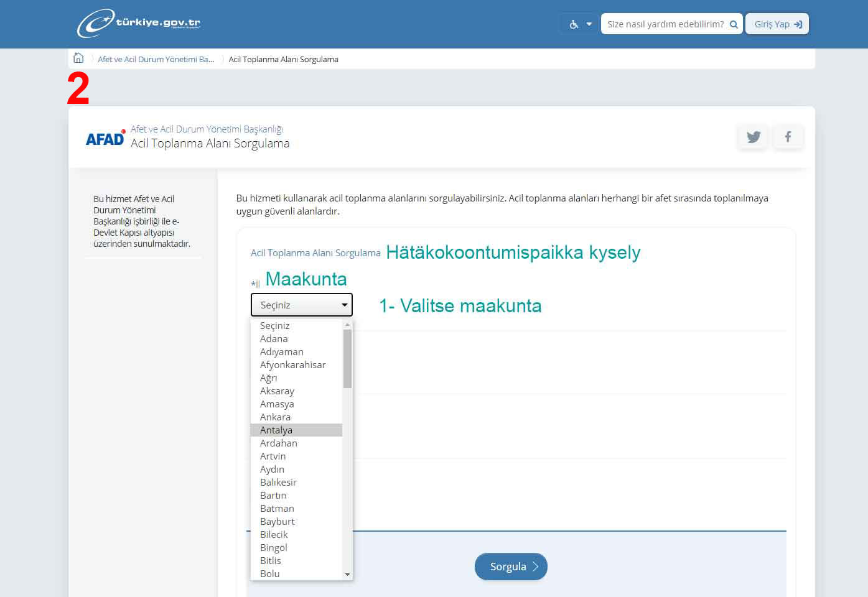Click the search help input field
Image resolution: width=868 pixels, height=597 pixels.
click(x=665, y=24)
